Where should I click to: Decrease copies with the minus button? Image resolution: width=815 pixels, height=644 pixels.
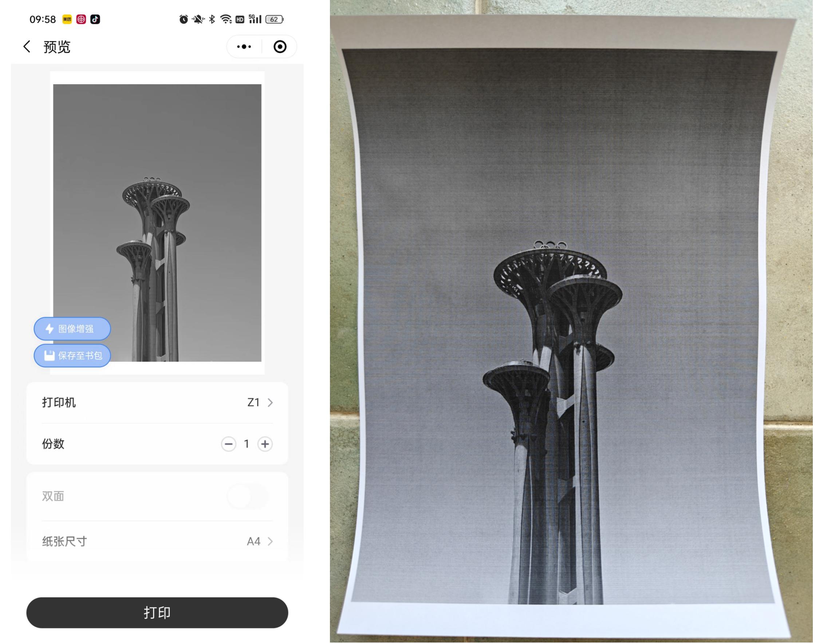228,444
